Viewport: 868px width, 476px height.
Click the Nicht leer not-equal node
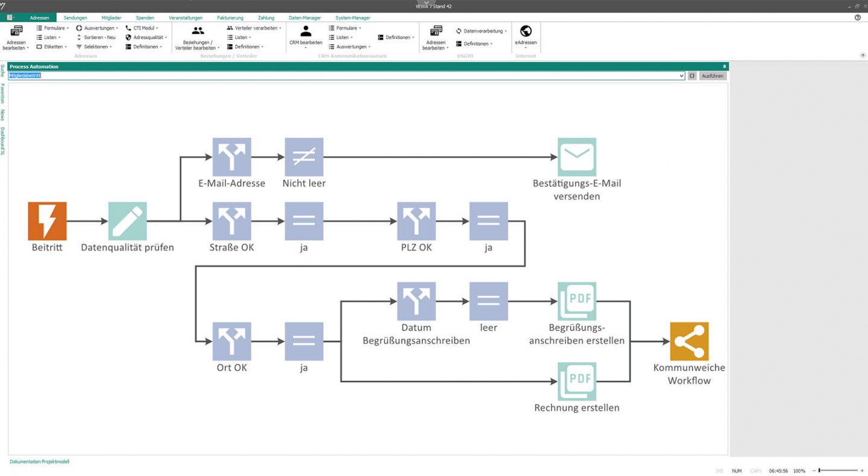point(304,157)
